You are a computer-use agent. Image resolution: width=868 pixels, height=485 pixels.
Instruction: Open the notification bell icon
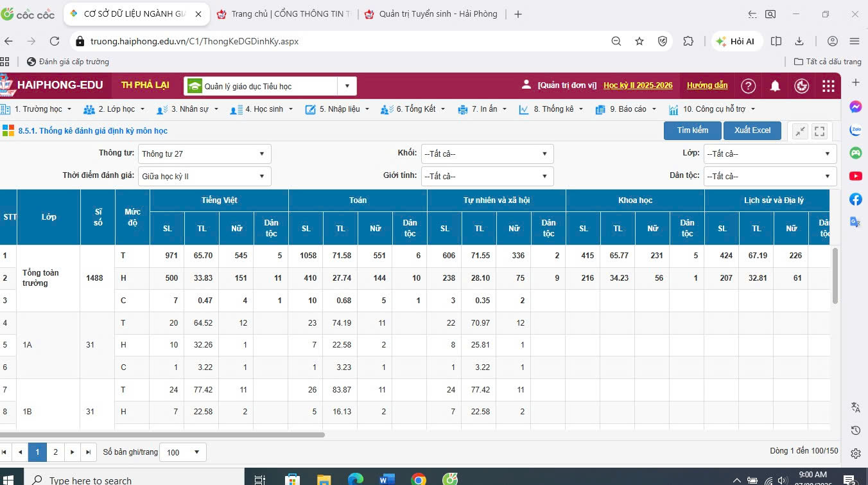point(775,85)
